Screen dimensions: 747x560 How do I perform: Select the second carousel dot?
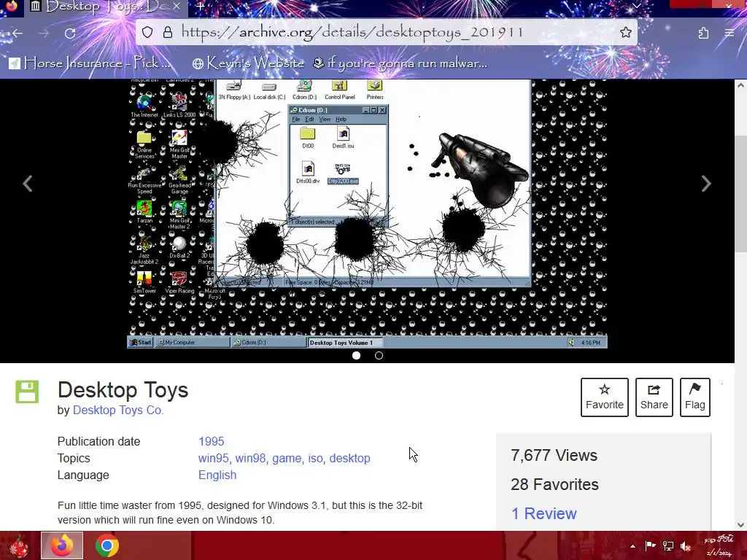[x=379, y=355]
